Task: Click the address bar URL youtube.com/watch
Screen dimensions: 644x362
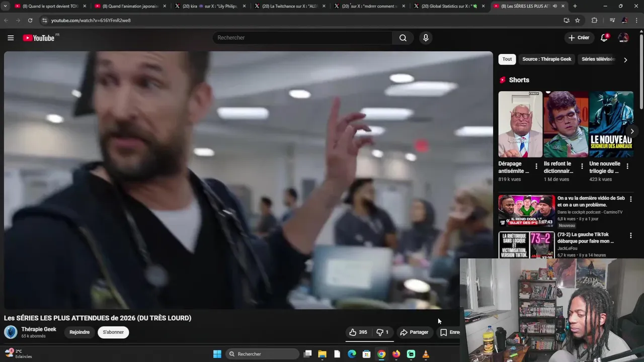Action: (x=91, y=21)
